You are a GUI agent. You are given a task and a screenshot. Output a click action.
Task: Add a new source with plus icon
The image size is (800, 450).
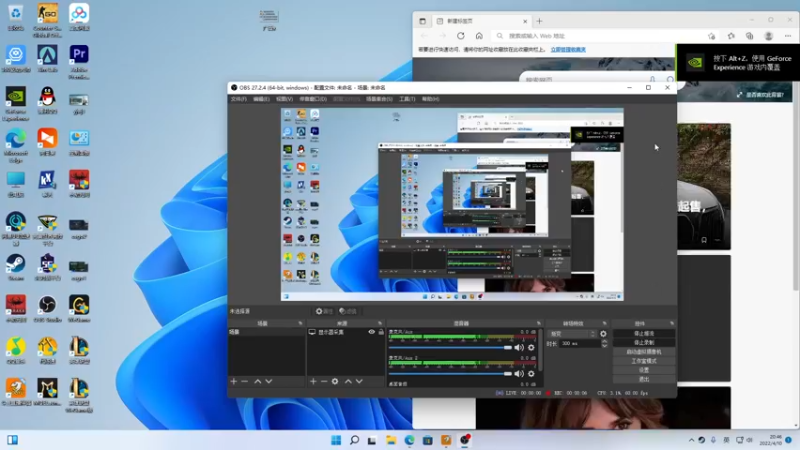click(x=313, y=381)
